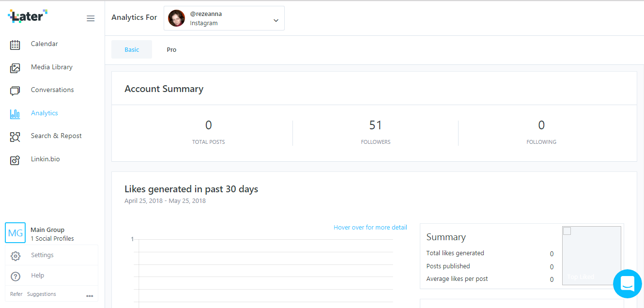Click the @rezeanna profile avatar
Screen dimensions: 644x308
click(176, 18)
